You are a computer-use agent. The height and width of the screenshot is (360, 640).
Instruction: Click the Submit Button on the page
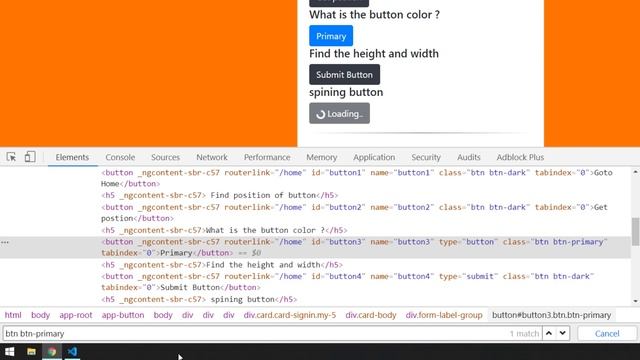coord(344,75)
